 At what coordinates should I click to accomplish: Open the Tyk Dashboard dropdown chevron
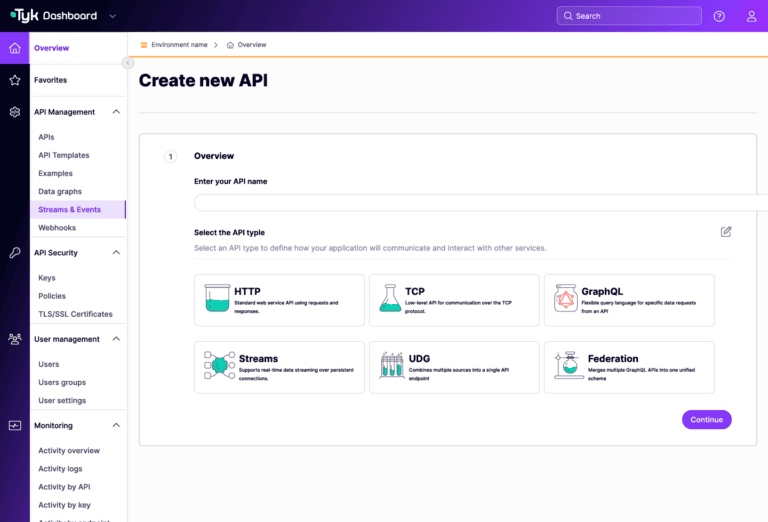coord(112,16)
